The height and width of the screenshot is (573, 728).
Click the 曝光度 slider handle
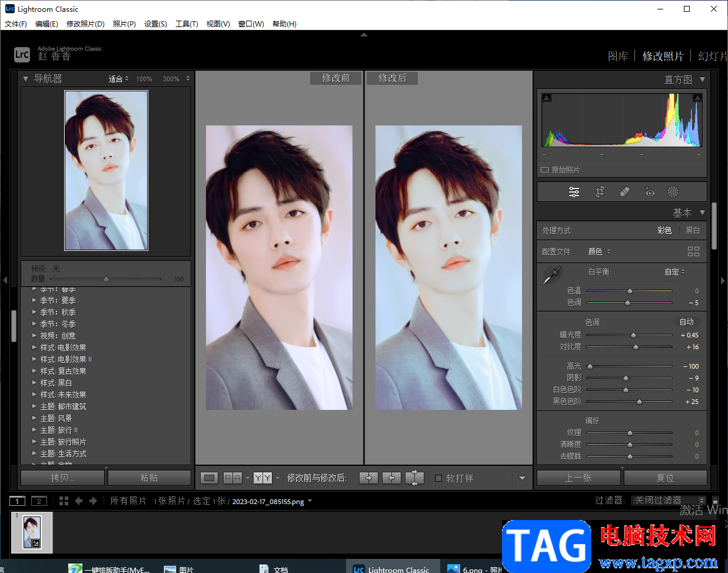tap(633, 335)
